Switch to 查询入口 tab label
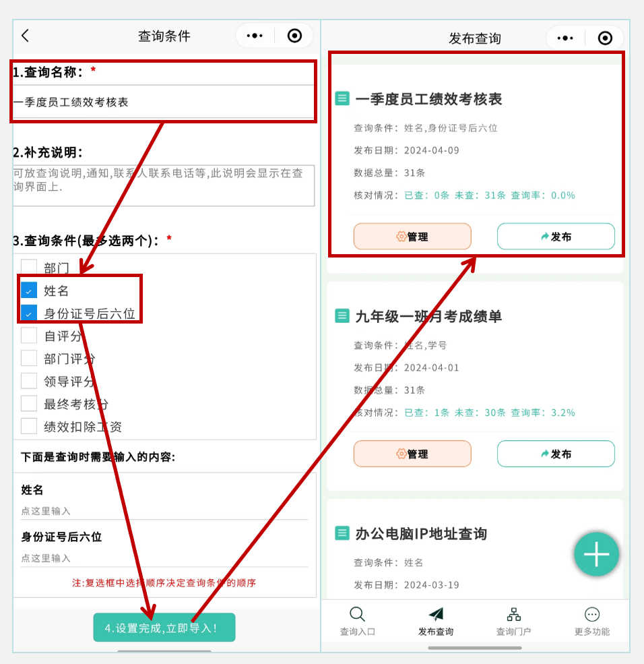 358,632
